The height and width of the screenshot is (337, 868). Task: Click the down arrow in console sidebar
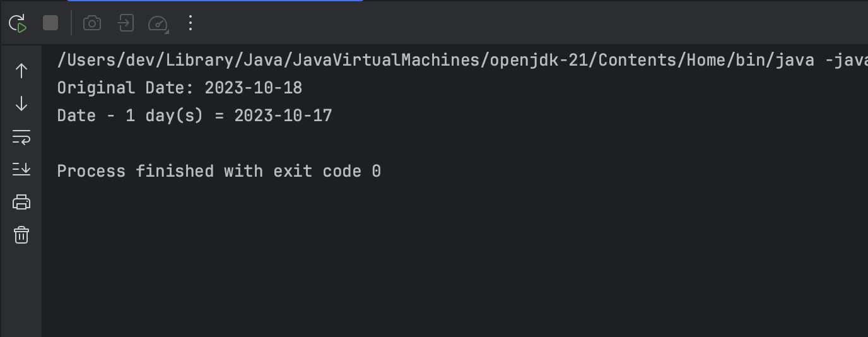(21, 103)
